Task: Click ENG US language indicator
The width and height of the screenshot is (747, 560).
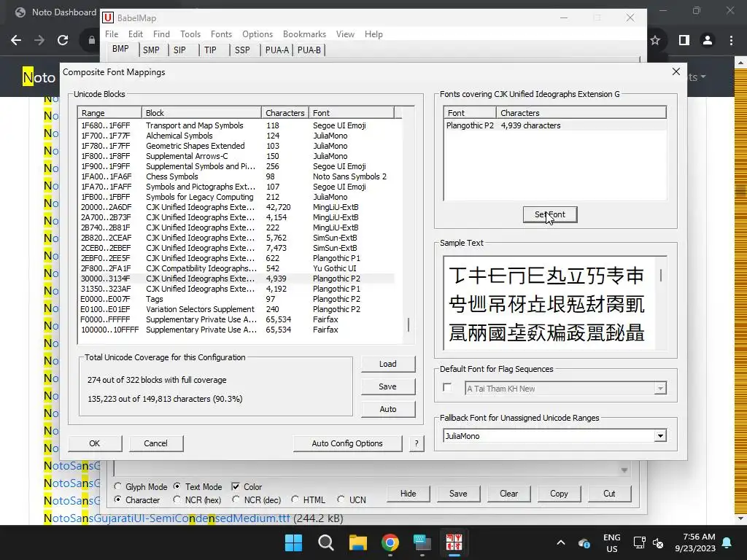Action: click(x=612, y=542)
